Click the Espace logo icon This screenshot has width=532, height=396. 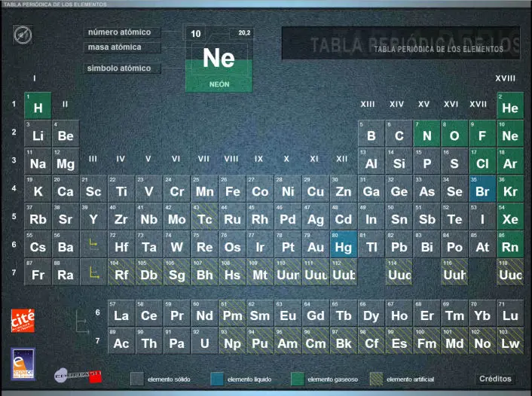[x=23, y=364]
